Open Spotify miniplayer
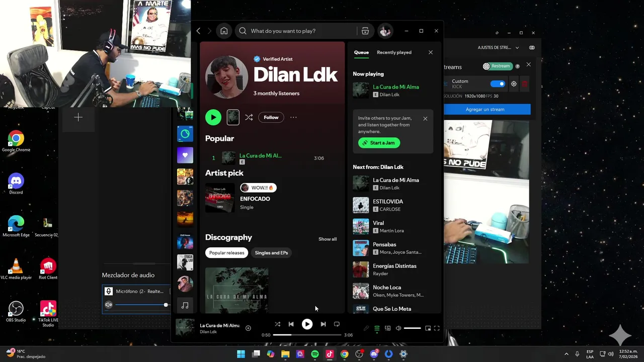644x362 pixels. 428,328
